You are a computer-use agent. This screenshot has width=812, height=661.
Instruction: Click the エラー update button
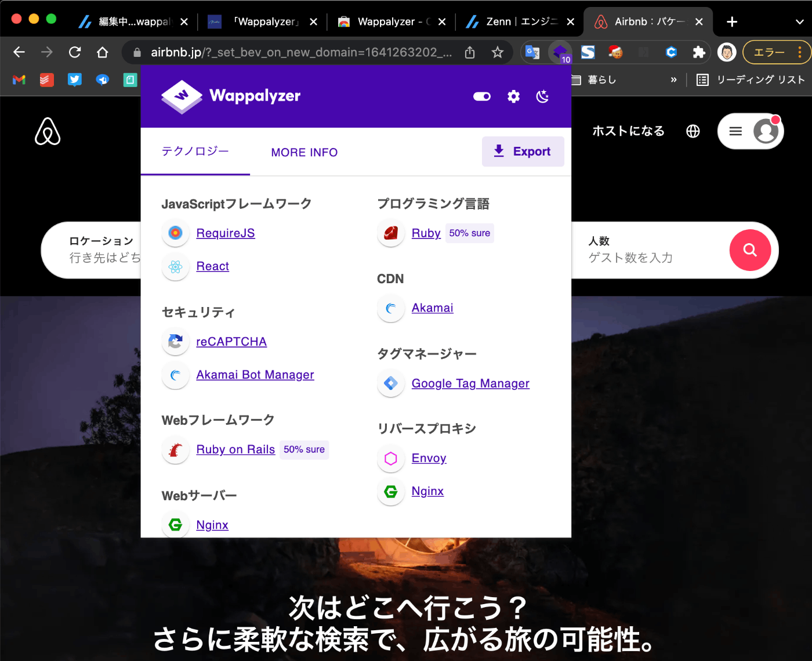tap(777, 52)
